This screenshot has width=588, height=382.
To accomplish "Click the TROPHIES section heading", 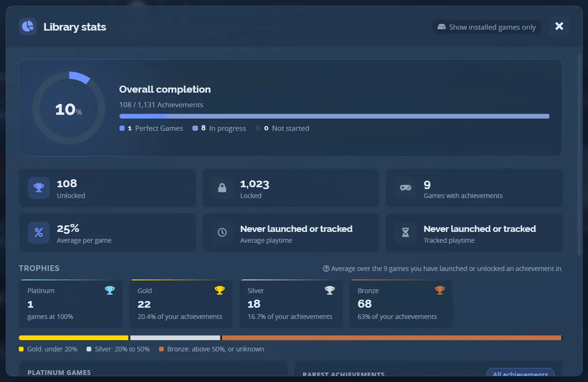I will coord(39,268).
